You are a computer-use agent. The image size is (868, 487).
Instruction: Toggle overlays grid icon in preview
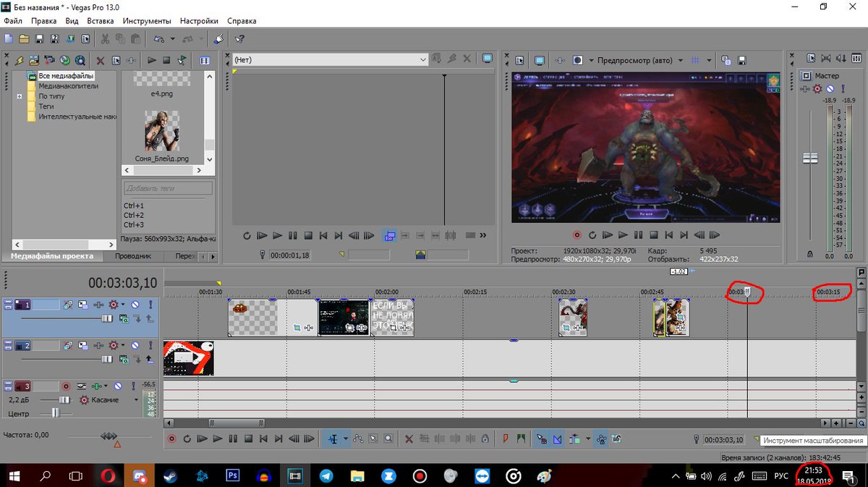(x=695, y=60)
